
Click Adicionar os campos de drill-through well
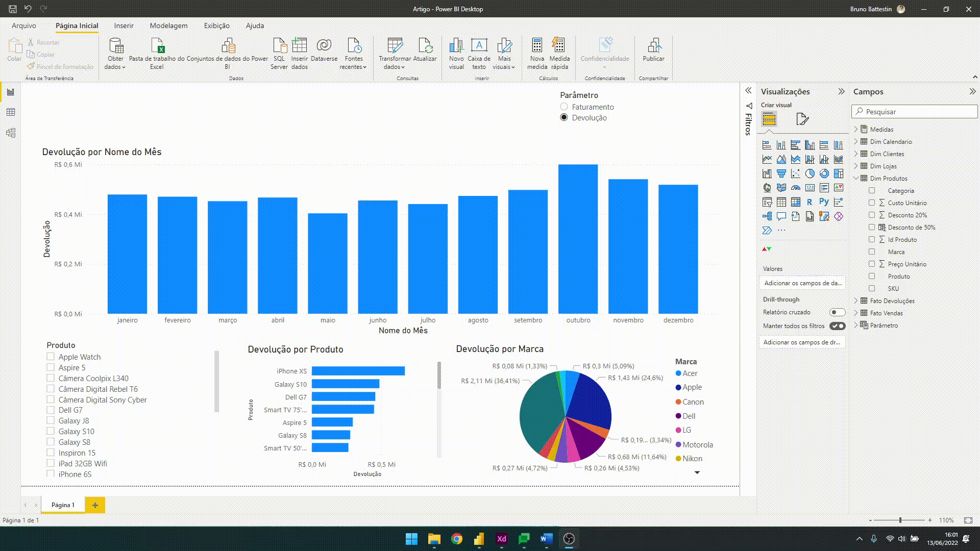tap(802, 342)
